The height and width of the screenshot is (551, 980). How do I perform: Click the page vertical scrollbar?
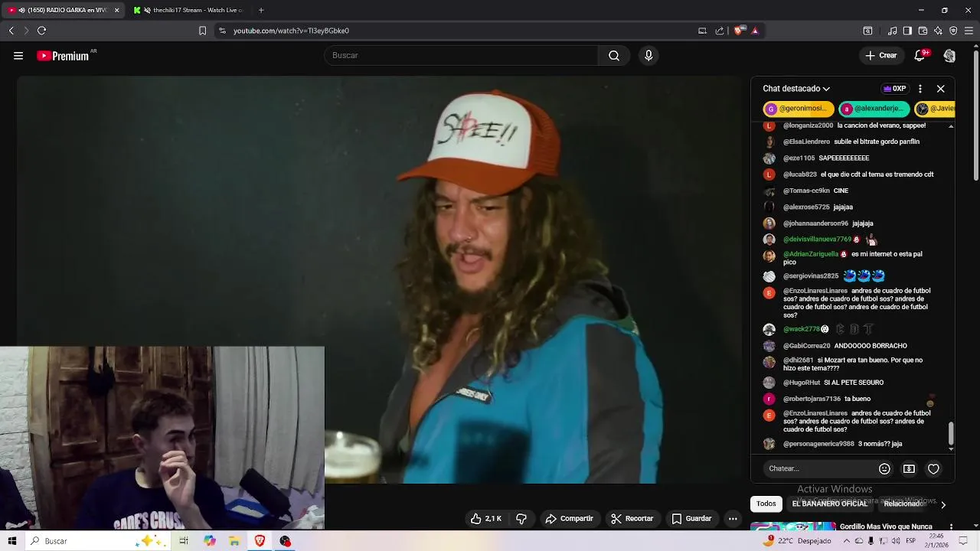point(976,115)
